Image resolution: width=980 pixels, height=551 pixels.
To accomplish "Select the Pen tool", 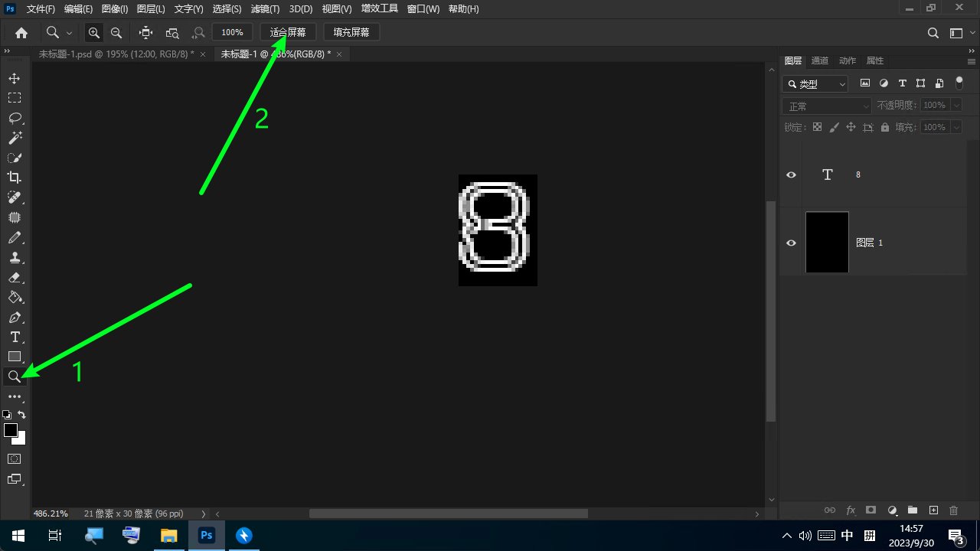I will pos(15,317).
